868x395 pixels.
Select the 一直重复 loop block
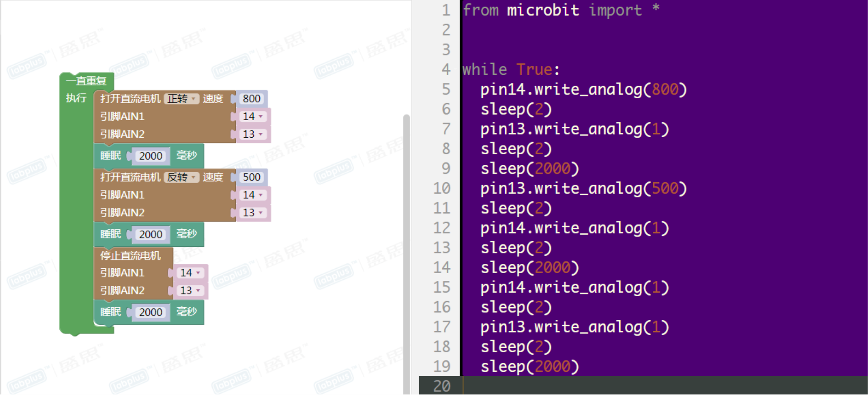pos(86,81)
